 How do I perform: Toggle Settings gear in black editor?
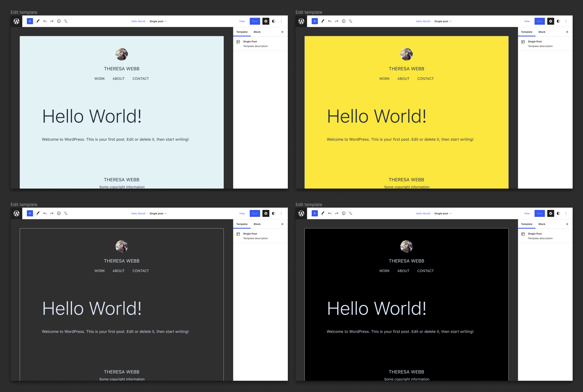click(550, 213)
